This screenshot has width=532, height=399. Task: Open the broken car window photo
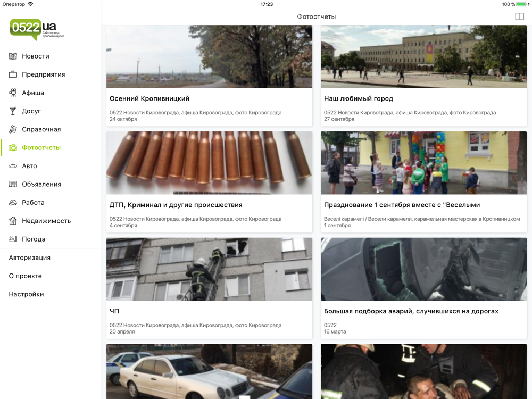424,269
